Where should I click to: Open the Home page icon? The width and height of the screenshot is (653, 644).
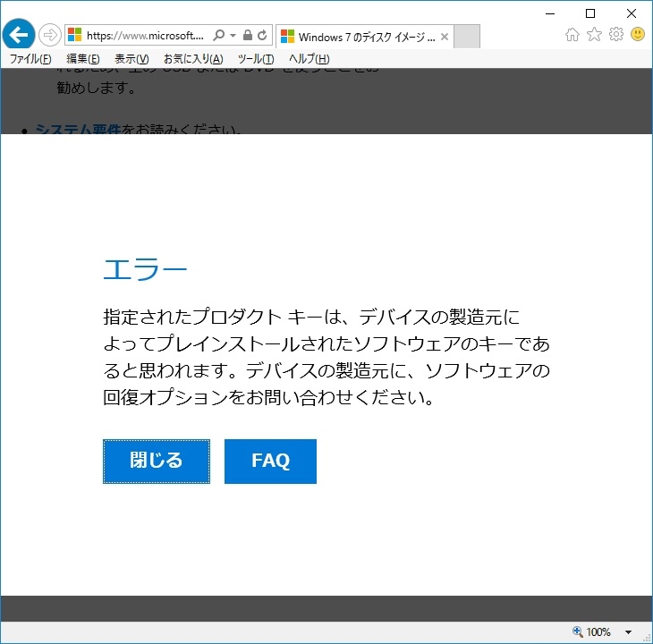pyautogui.click(x=572, y=35)
